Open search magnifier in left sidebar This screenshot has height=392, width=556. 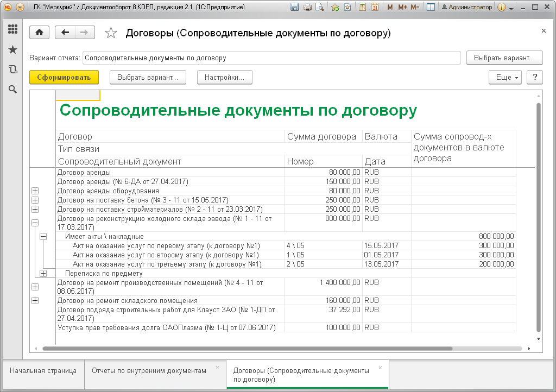13,90
